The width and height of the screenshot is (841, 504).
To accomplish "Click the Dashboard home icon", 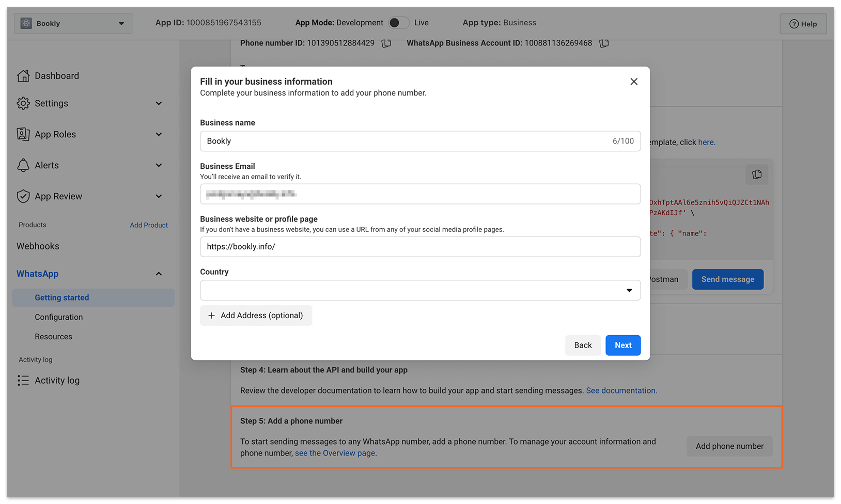I will pyautogui.click(x=23, y=76).
